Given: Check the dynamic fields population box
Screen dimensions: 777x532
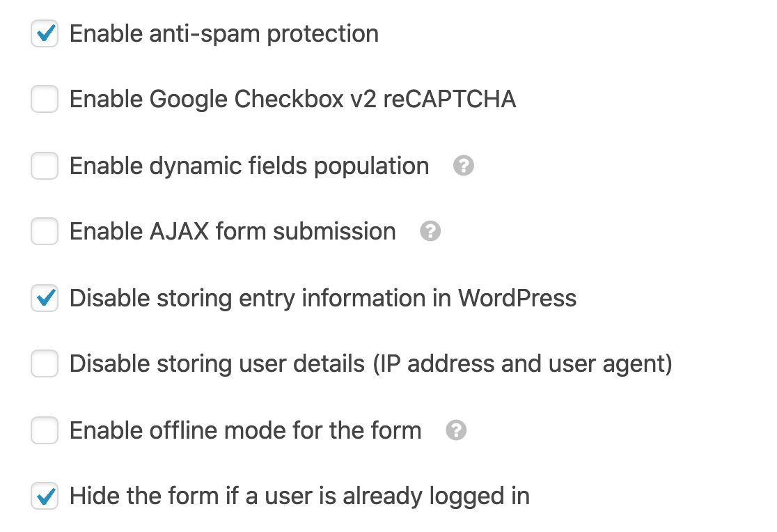Looking at the screenshot, I should (x=45, y=166).
